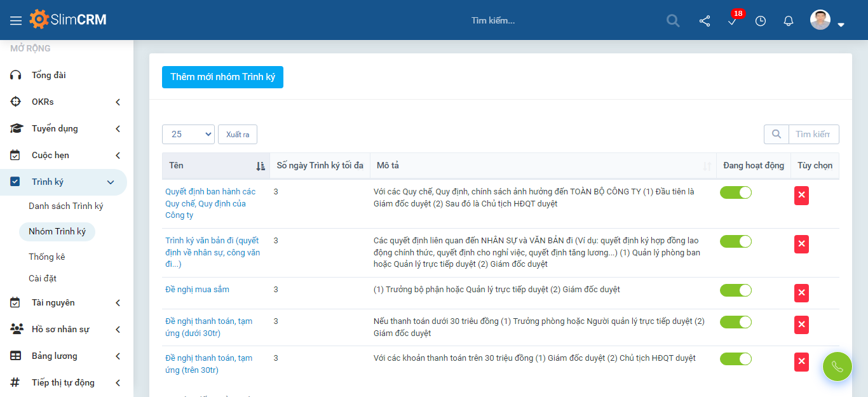Click the clock history icon
The image size is (868, 397).
[x=761, y=21]
